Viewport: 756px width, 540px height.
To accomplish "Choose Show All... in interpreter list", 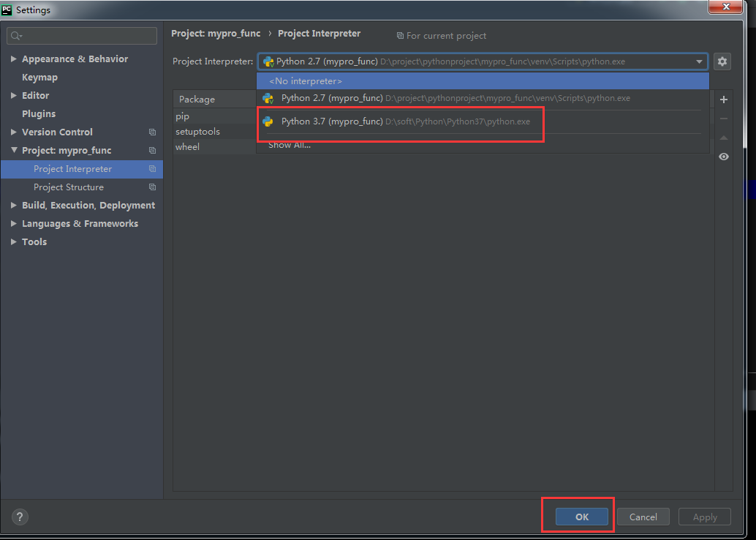I will [x=483, y=146].
